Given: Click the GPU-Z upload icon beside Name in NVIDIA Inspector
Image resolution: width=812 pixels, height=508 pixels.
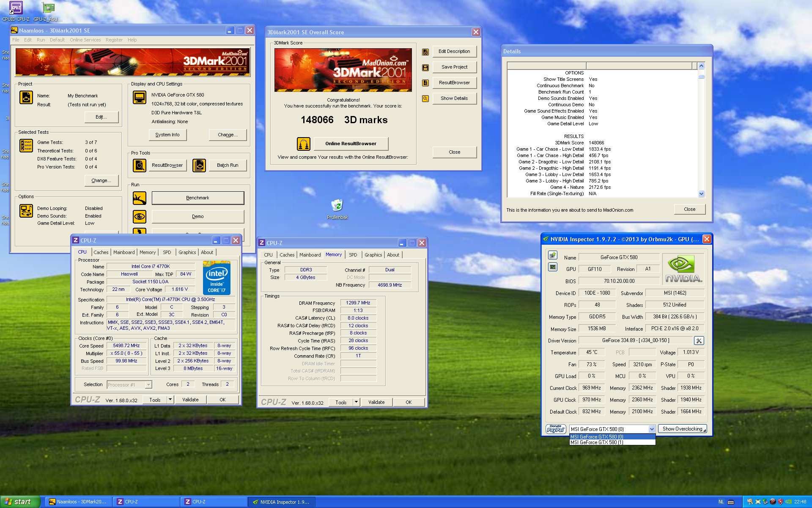Looking at the screenshot, I should click(552, 255).
